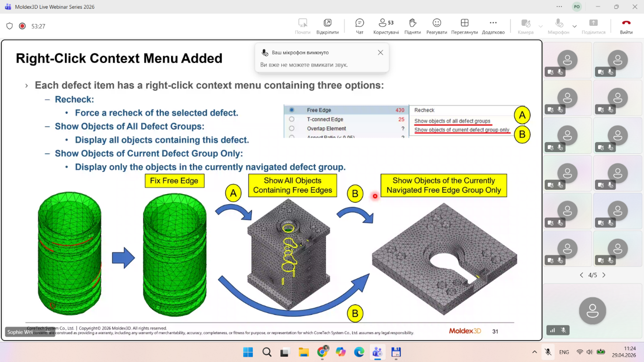Open the Переглянути view options
Viewport: 644px width, 362px height.
[x=464, y=26]
